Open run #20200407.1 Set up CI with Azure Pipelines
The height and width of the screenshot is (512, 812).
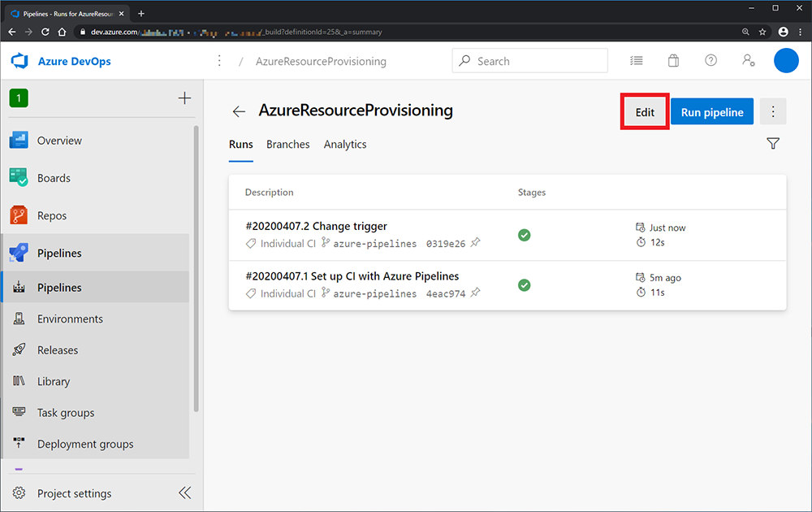tap(352, 276)
